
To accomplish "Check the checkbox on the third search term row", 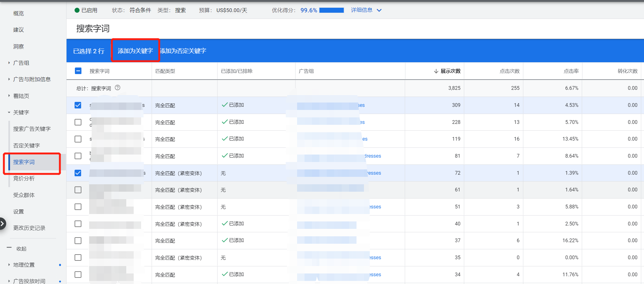I will tap(78, 139).
